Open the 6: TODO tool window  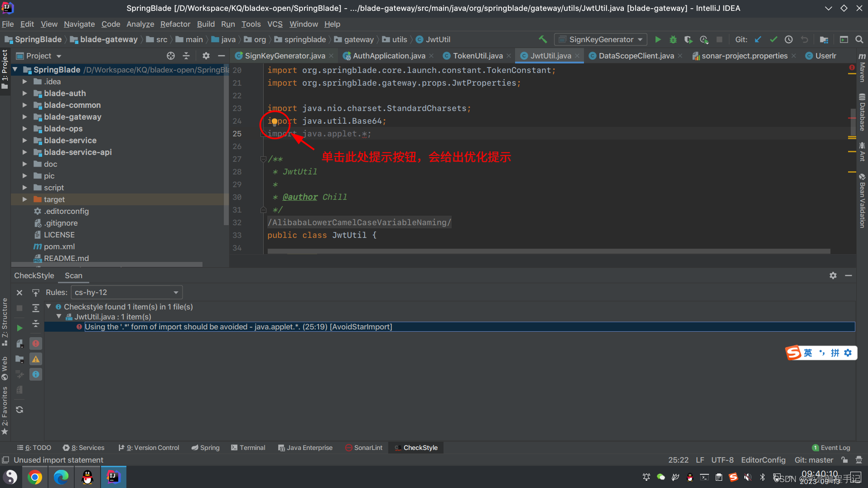(34, 448)
